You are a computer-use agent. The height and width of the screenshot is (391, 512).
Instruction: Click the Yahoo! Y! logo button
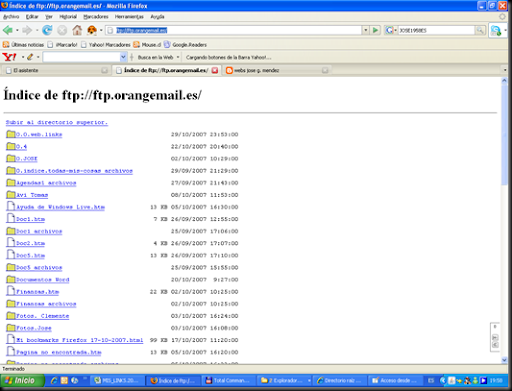[9, 57]
